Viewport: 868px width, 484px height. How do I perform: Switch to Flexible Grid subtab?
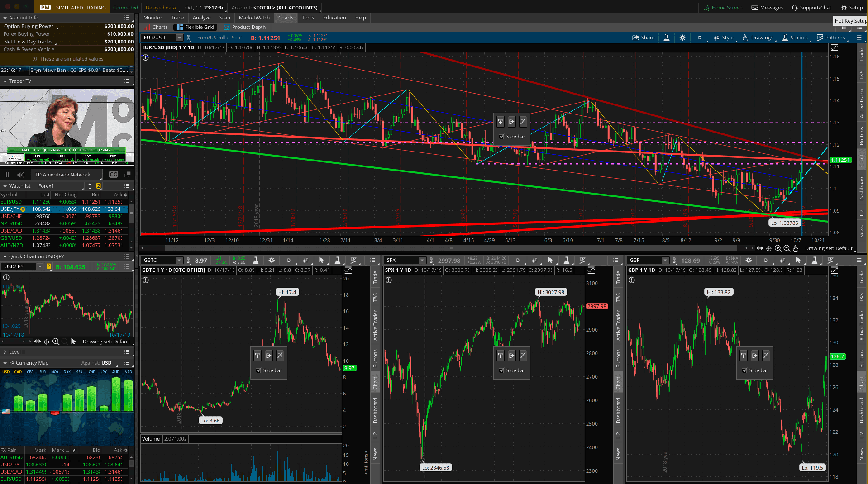[x=195, y=27]
